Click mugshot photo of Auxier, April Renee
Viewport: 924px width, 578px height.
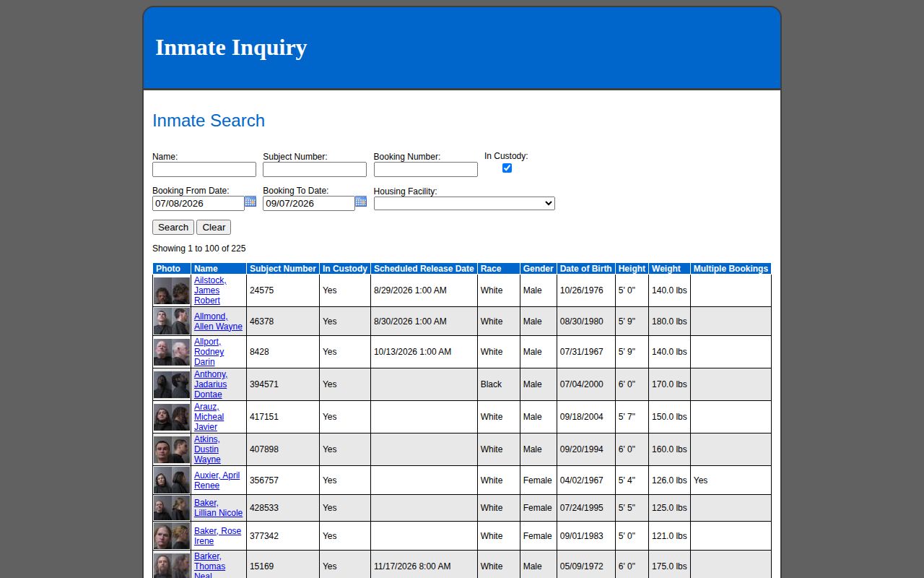[x=172, y=480]
